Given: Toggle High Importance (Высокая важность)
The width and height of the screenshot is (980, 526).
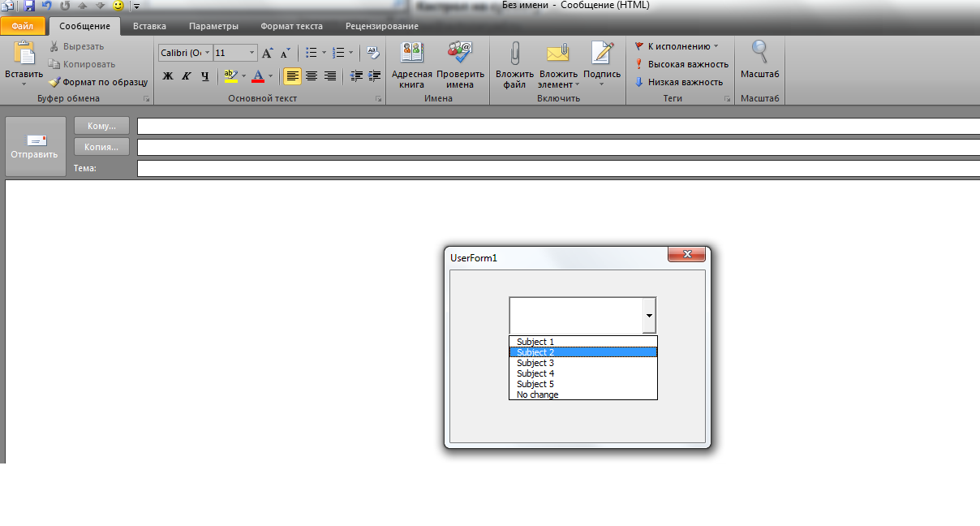Looking at the screenshot, I should coord(681,64).
